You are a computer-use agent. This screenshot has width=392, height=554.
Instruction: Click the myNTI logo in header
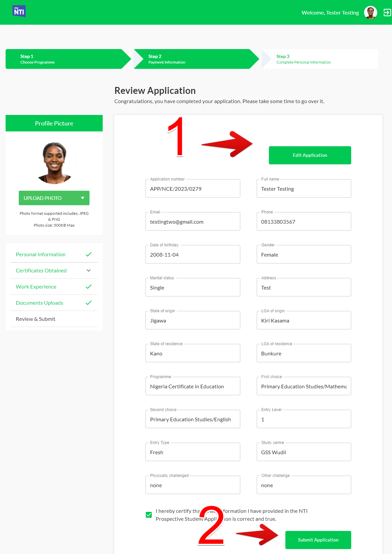19,12
